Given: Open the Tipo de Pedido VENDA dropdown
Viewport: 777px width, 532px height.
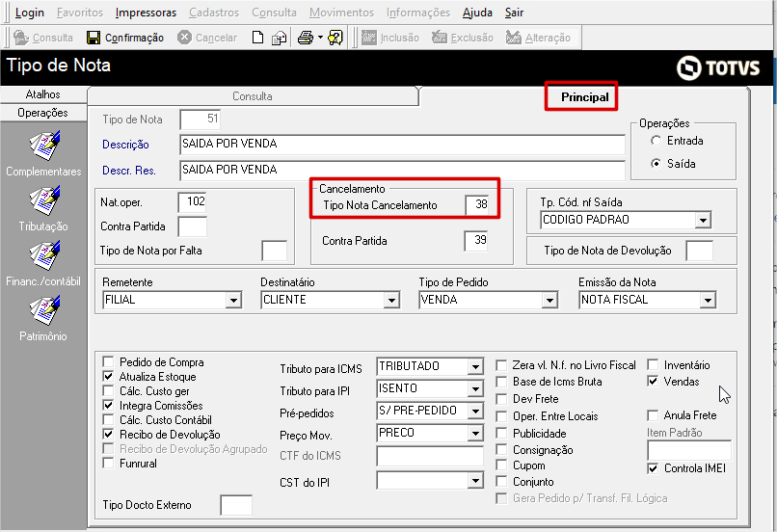Looking at the screenshot, I should (x=549, y=300).
